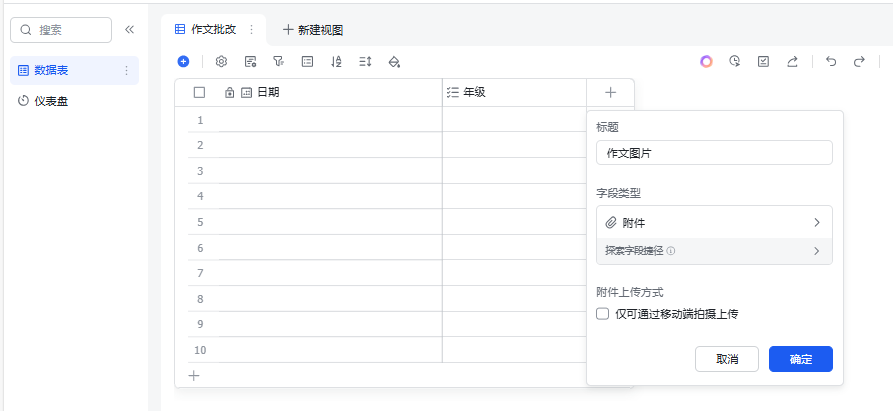Open 仪表盘 in the sidebar

click(75, 101)
